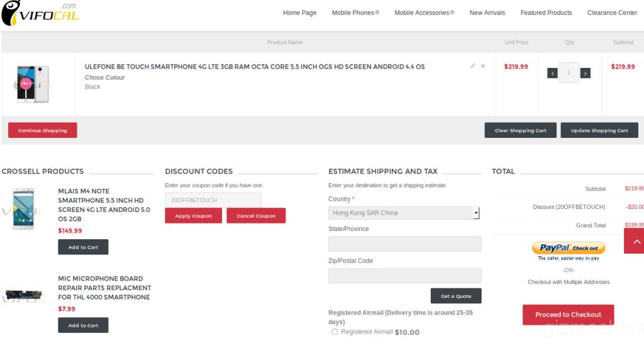Click the Zip/Postal Code input field

tap(404, 276)
